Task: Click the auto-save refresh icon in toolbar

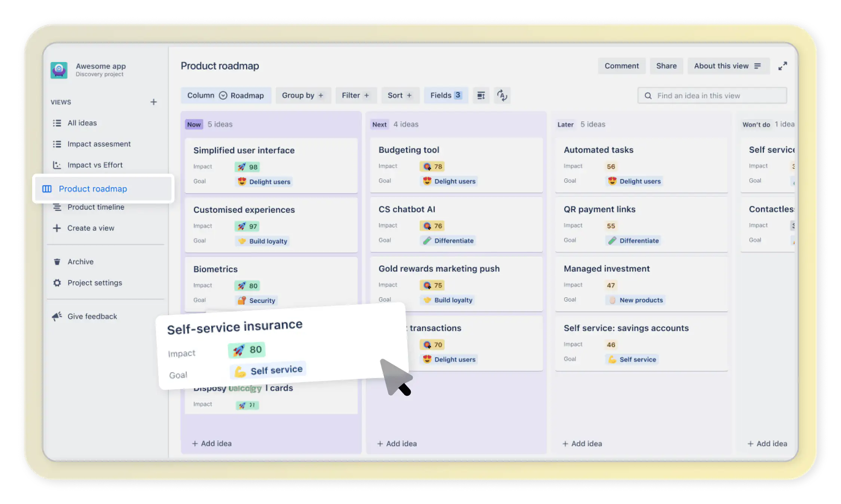Action: point(502,95)
